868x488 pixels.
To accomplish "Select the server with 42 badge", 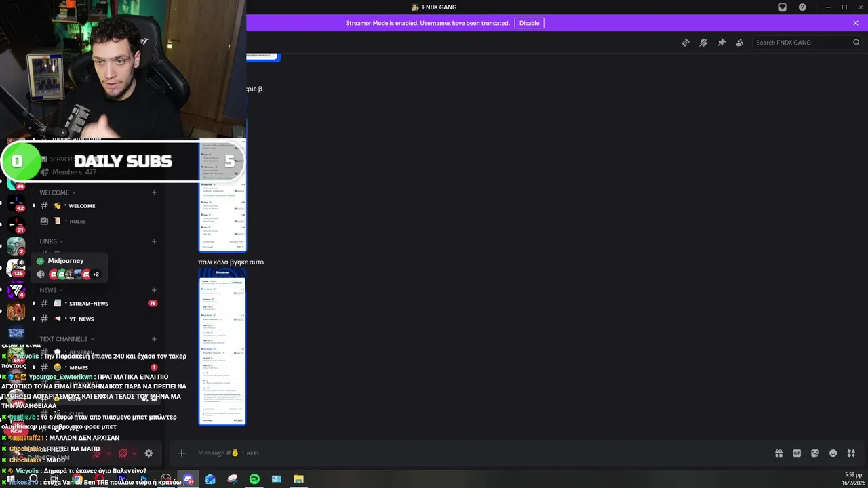I will (16, 202).
